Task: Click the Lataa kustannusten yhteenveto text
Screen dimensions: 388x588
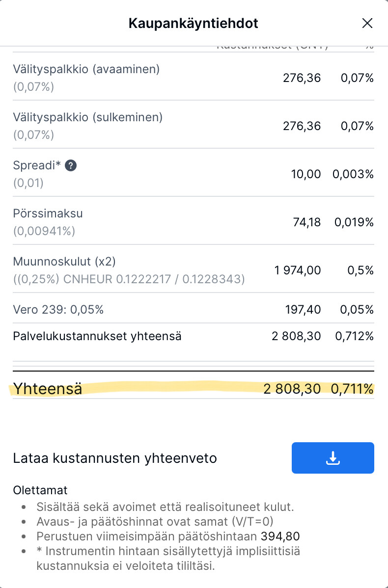Action: point(115,458)
